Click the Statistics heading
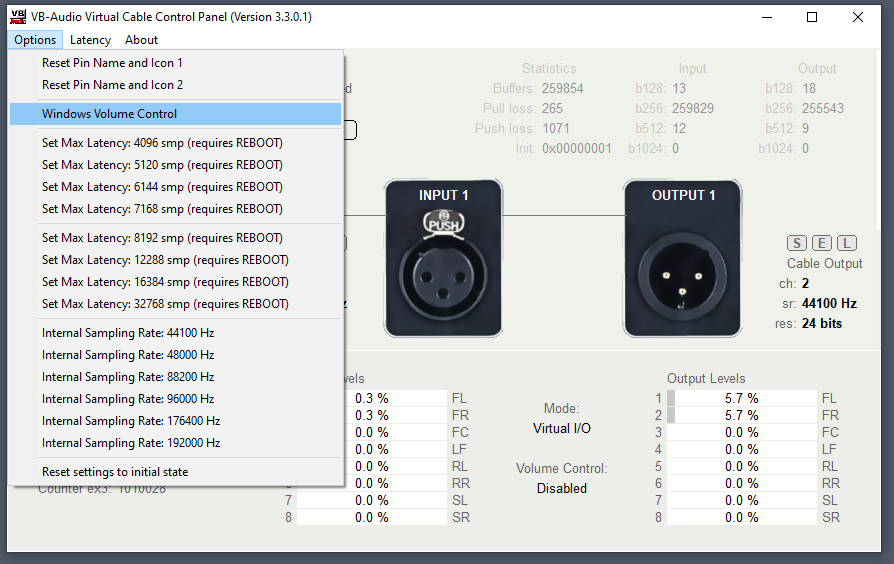This screenshot has width=894, height=564. click(549, 68)
